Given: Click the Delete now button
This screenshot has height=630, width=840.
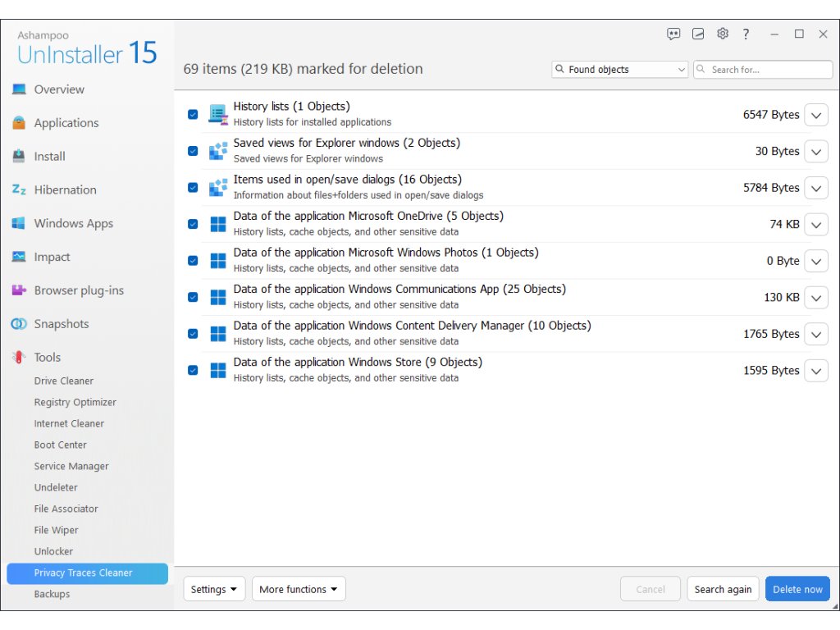Looking at the screenshot, I should (x=797, y=589).
